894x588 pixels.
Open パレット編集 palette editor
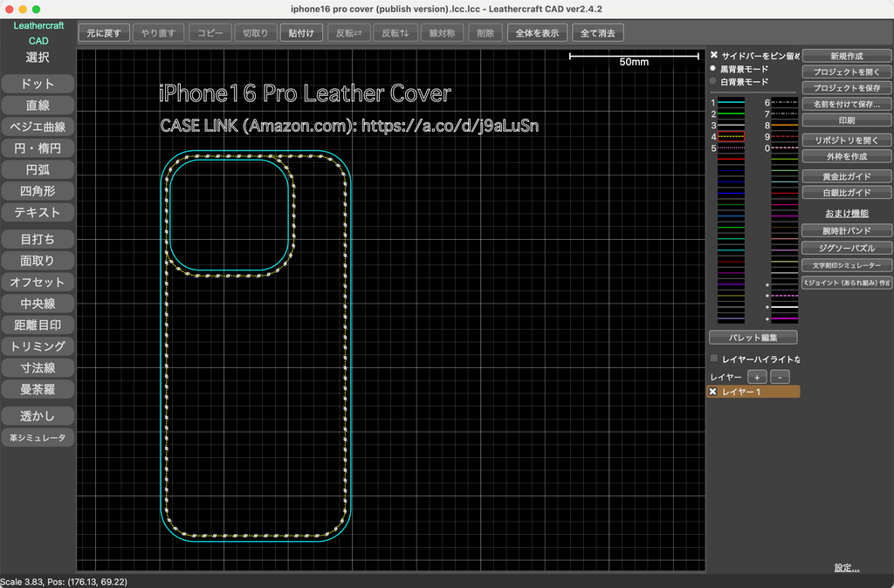coord(753,338)
